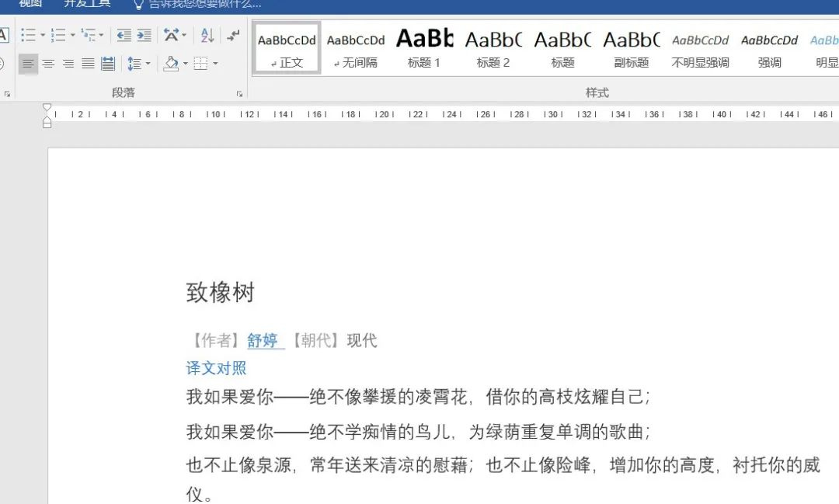Open bullet list style dropdown arrow
The width and height of the screenshot is (839, 504).
pos(43,35)
